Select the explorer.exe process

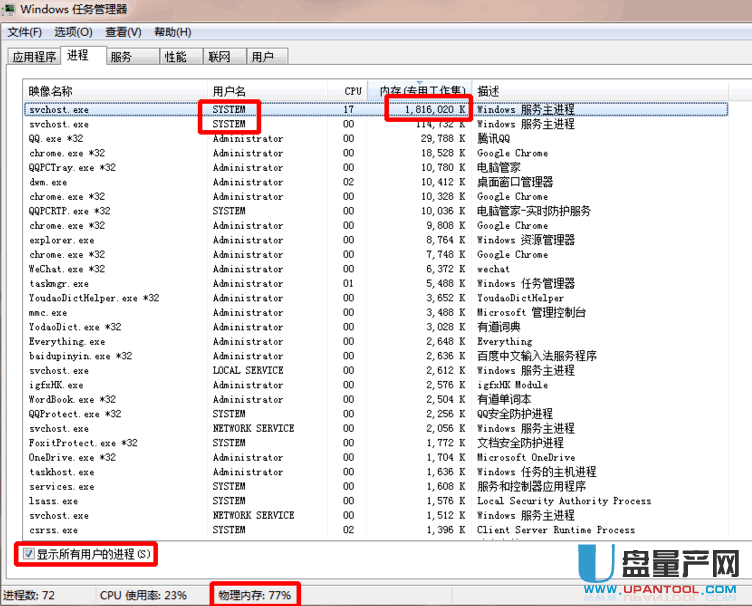pos(376,240)
